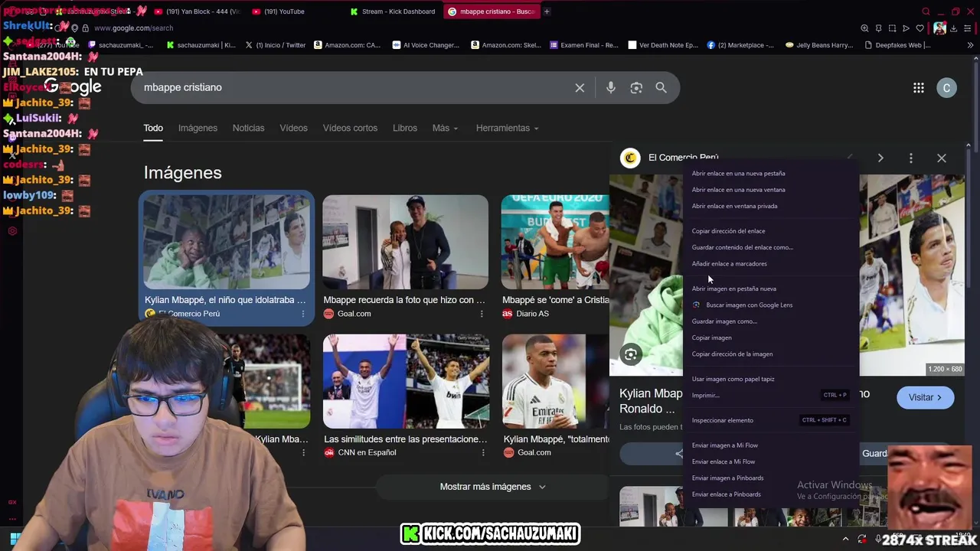The height and width of the screenshot is (551, 980).
Task: Expand Mostrar más imágenes
Action: click(492, 487)
